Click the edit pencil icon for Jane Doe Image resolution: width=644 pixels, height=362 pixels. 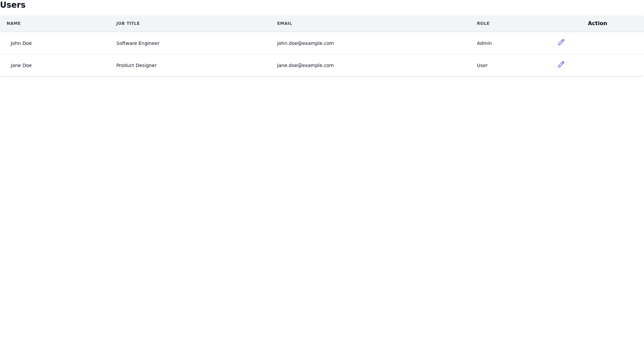coord(561,64)
